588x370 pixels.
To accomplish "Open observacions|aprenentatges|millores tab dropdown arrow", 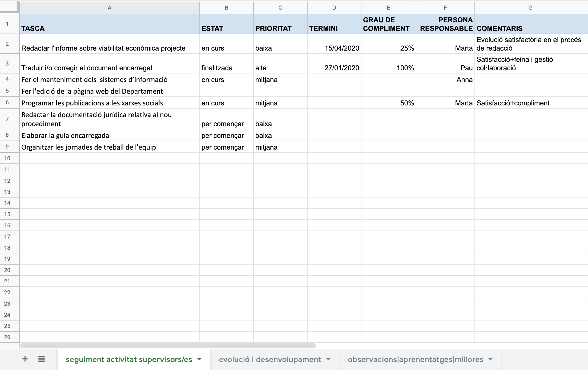I will click(490, 359).
